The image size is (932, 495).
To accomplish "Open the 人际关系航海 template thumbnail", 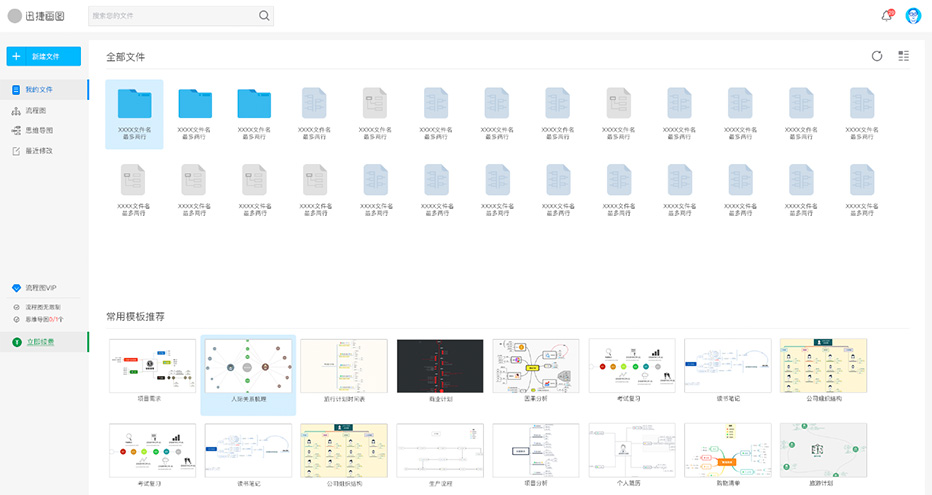I will click(x=248, y=366).
